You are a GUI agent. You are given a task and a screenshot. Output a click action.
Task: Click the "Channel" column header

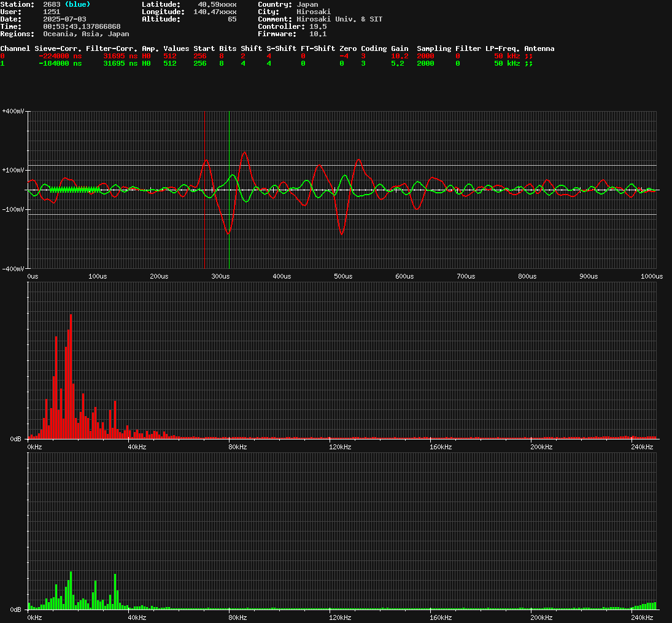(x=15, y=48)
